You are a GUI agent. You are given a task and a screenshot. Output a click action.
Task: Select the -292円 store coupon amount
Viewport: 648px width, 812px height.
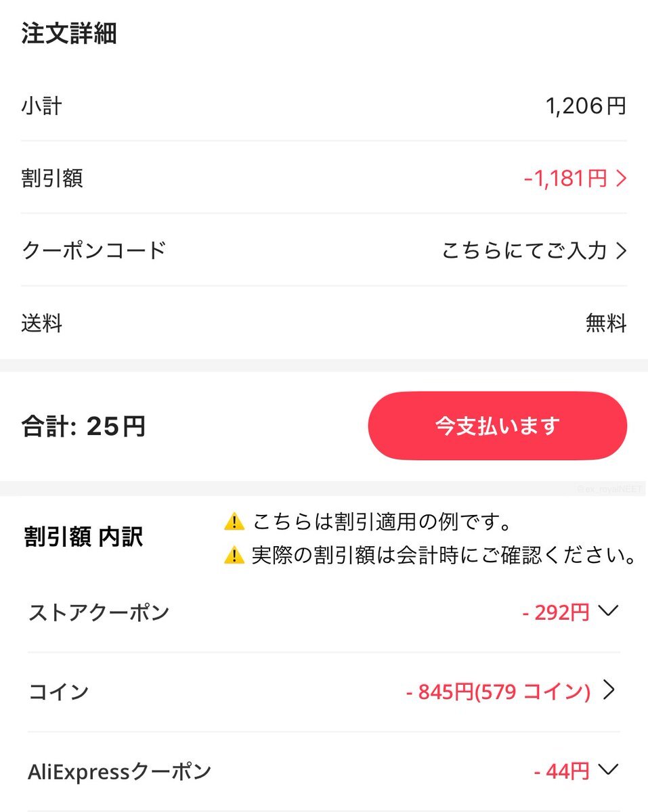556,612
